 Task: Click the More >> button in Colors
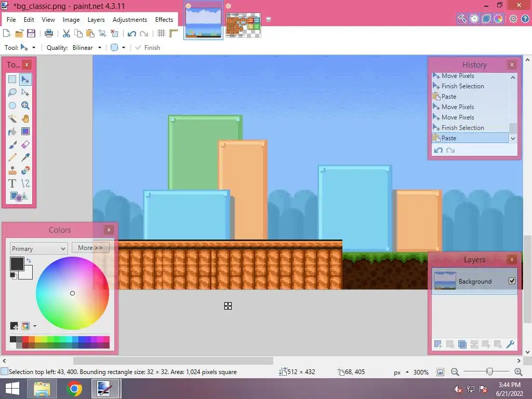click(x=90, y=248)
